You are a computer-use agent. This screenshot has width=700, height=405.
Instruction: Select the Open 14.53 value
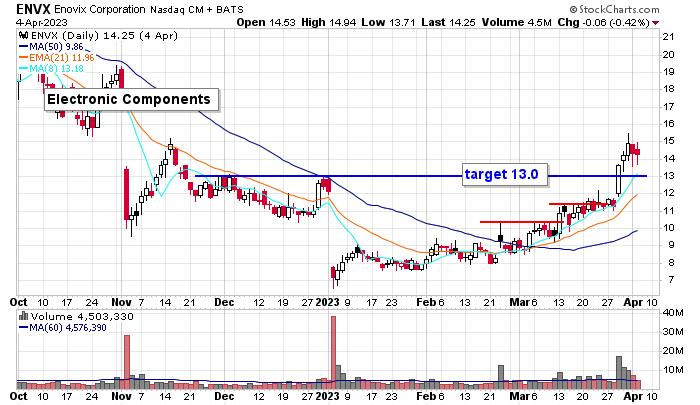pyautogui.click(x=266, y=22)
